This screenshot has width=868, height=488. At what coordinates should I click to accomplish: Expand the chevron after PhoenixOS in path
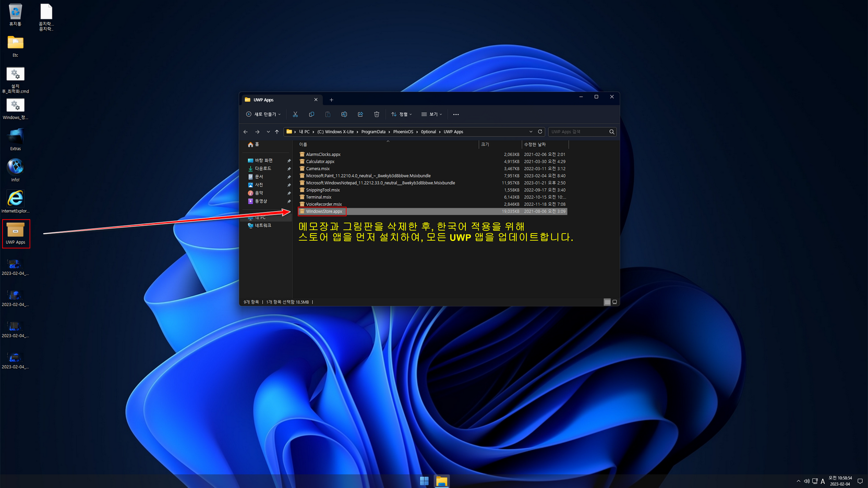pos(417,132)
